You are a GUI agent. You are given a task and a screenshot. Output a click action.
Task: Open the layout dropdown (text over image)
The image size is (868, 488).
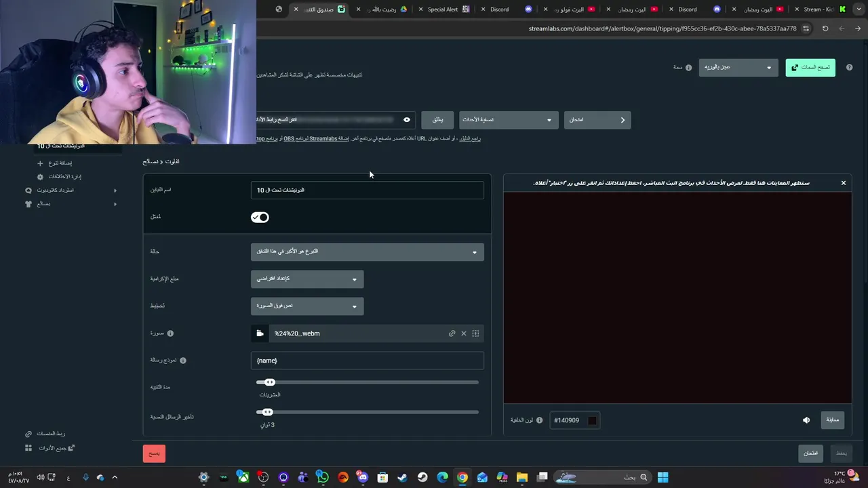coord(307,306)
